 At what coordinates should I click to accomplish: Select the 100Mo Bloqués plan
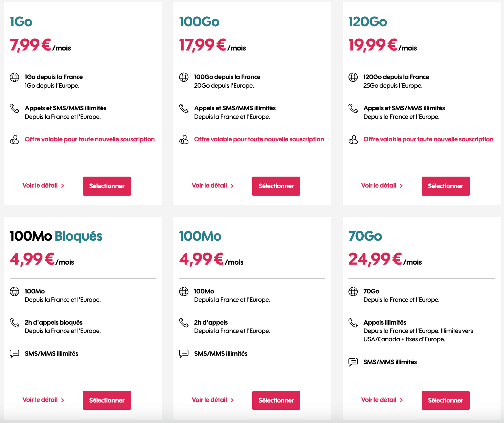tap(107, 400)
